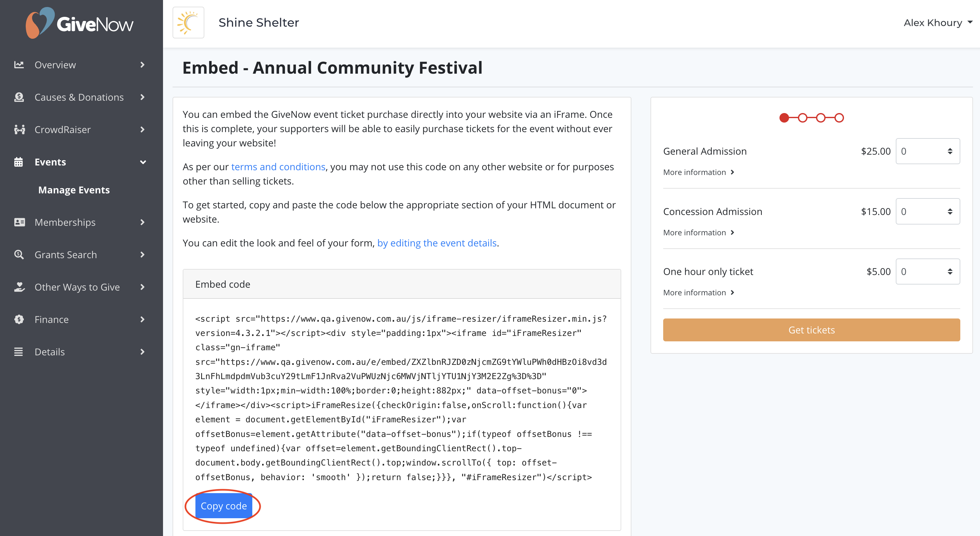Click the $5.00 One hour ticket price
980x536 pixels.
(x=878, y=271)
